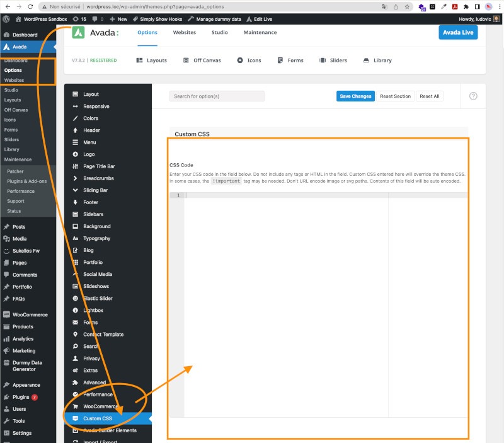Click the Library icon in header bar

(366, 60)
